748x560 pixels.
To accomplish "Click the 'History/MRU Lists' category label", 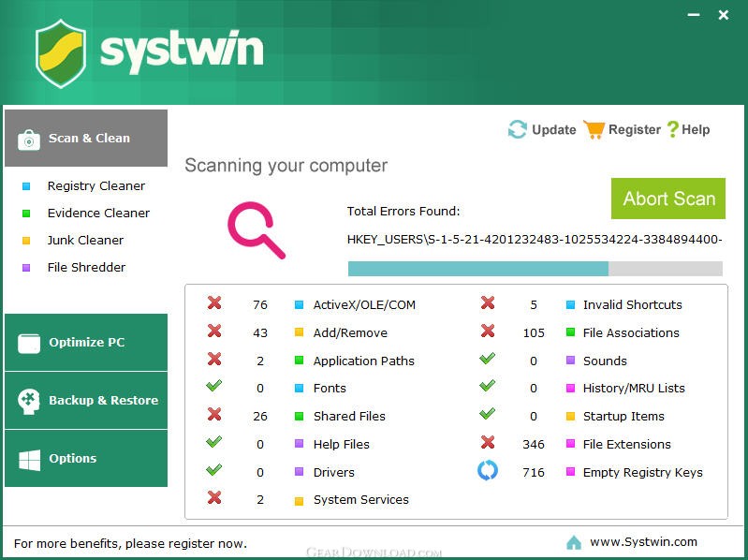I will (x=634, y=389).
